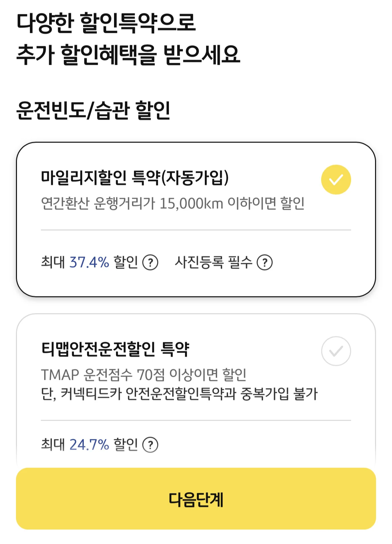Toggle the mileage discount auto-enrollment selection
This screenshot has height=544, width=392.
click(x=336, y=179)
